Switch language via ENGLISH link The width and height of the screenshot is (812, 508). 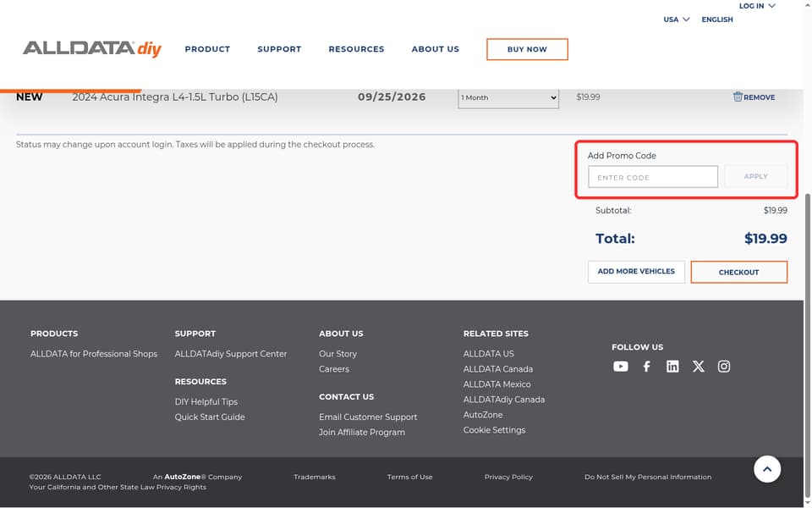(717, 19)
